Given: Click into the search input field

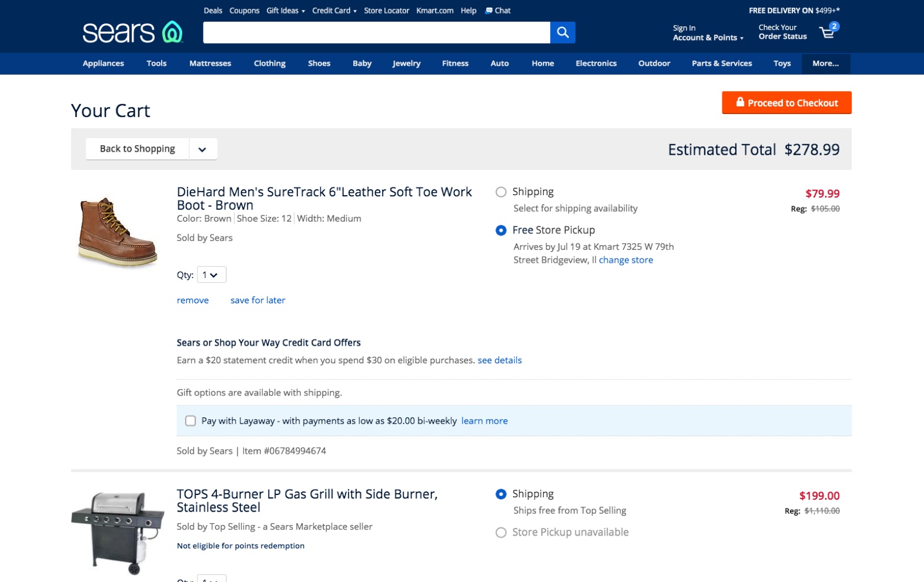Looking at the screenshot, I should [377, 32].
